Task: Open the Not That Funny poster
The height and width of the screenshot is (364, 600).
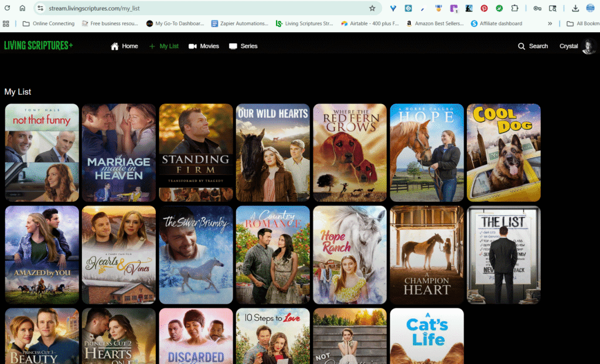Action: pyautogui.click(x=42, y=153)
